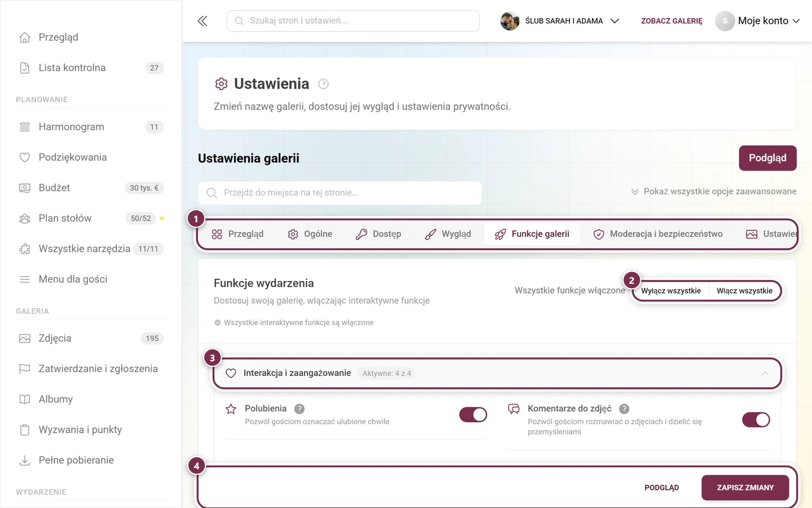Select the Funkcje galerii tab
Viewport: 812px width, 508px height.
[532, 234]
